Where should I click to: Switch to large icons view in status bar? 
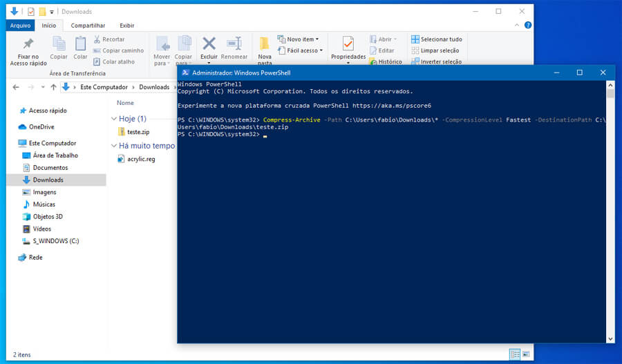click(527, 354)
